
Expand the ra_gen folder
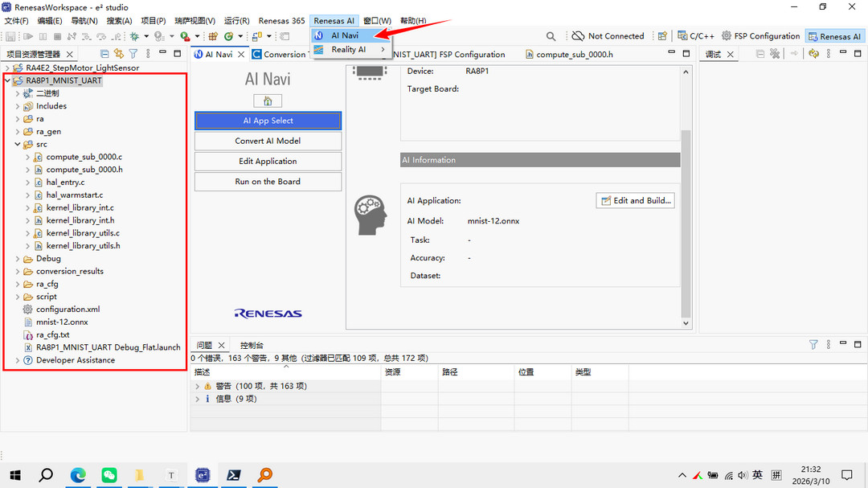coord(17,131)
